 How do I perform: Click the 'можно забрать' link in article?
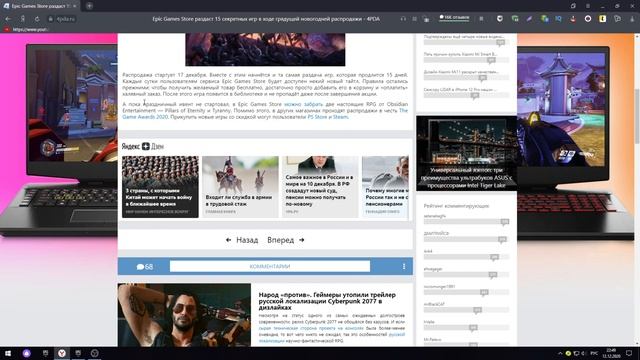pyautogui.click(x=303, y=104)
